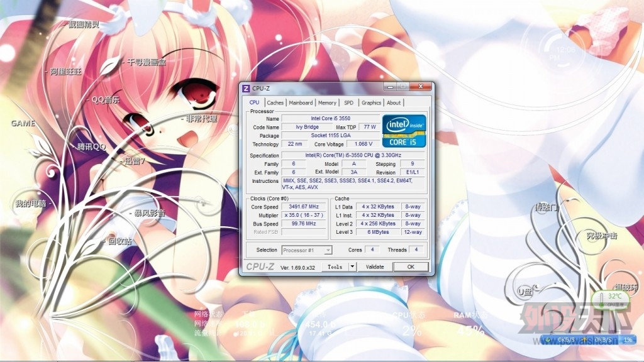Switch to the Caches tab
The image size is (644, 362).
pyautogui.click(x=275, y=102)
